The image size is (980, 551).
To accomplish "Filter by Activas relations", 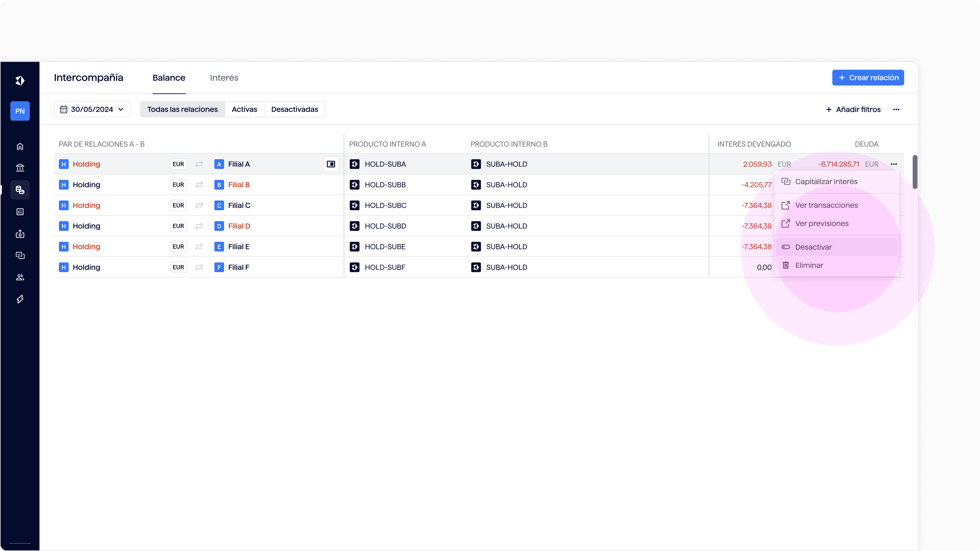I will [245, 109].
